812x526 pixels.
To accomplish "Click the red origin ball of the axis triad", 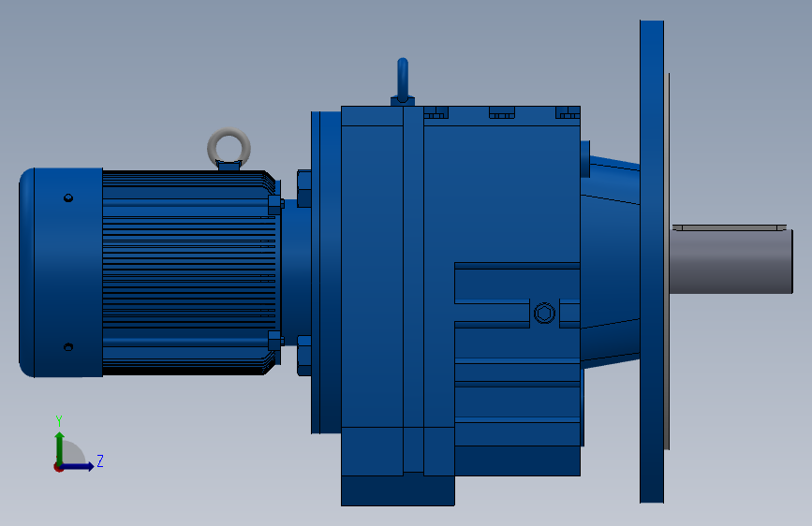I will [x=58, y=467].
